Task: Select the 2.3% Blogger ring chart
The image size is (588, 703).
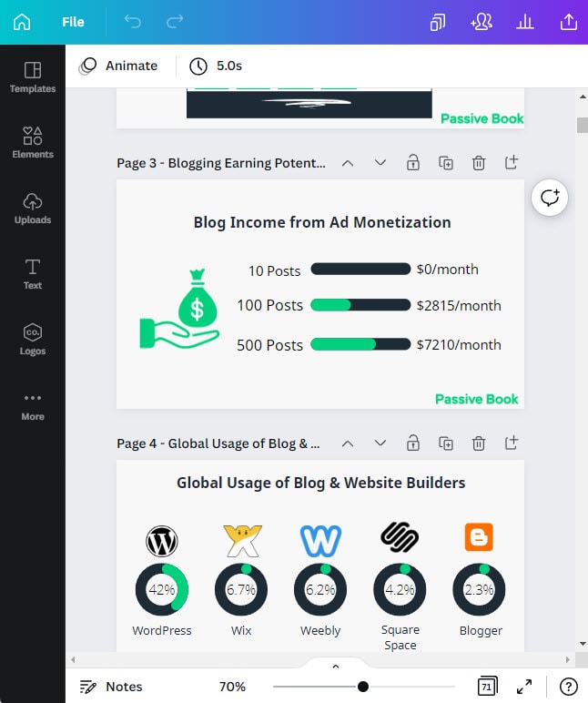Action: pos(479,589)
